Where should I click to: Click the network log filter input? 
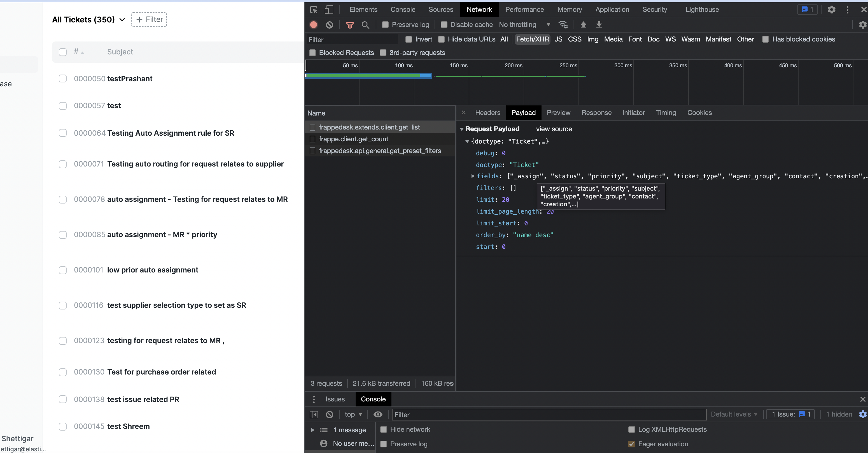pyautogui.click(x=352, y=39)
